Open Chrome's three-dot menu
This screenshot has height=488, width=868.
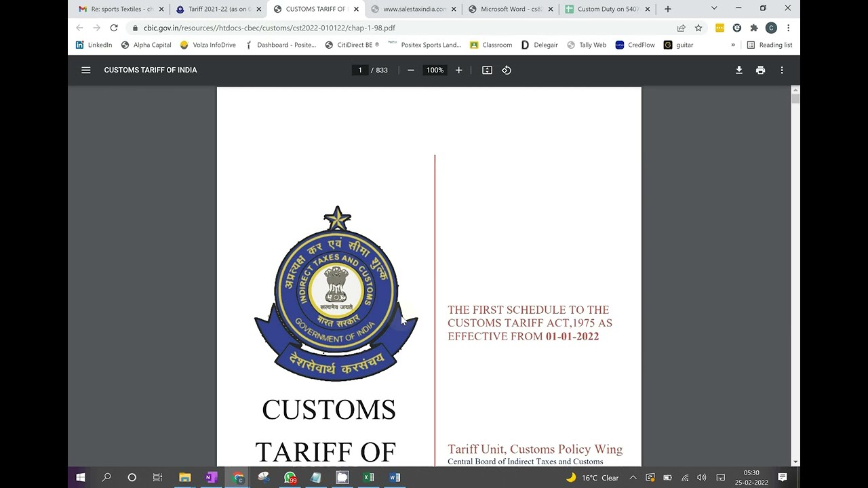tap(788, 28)
